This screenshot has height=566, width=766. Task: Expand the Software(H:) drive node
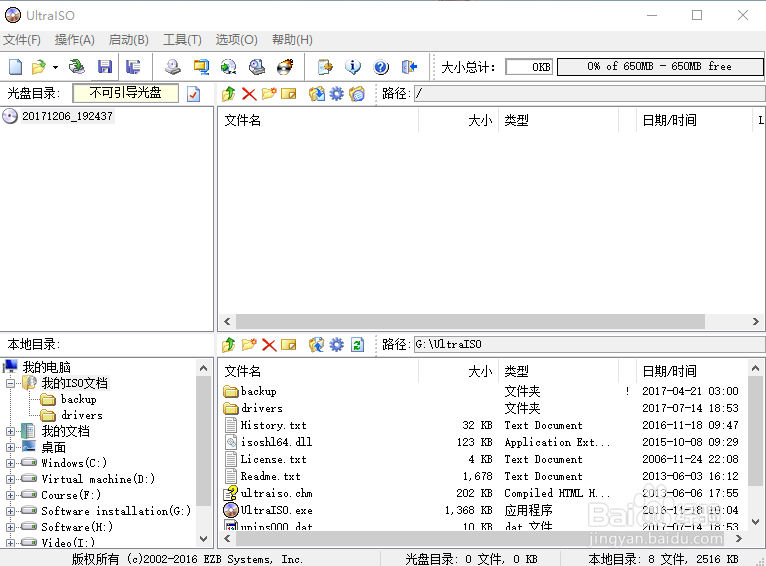pos(10,527)
